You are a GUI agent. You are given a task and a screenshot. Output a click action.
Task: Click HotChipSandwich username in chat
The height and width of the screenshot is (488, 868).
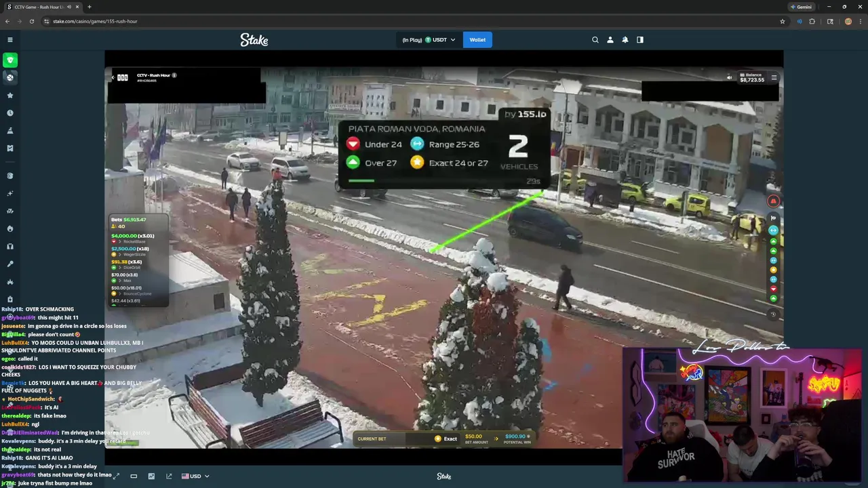(x=31, y=399)
